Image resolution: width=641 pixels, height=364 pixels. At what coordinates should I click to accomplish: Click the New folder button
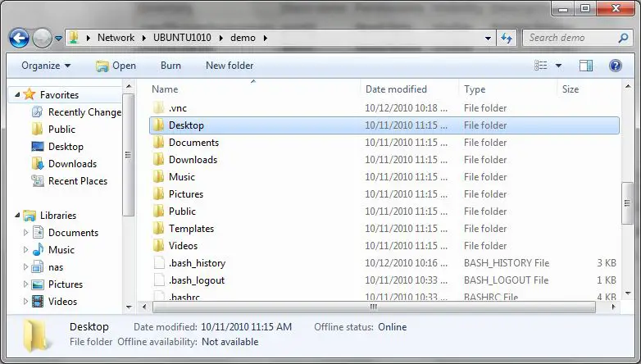[x=230, y=66]
